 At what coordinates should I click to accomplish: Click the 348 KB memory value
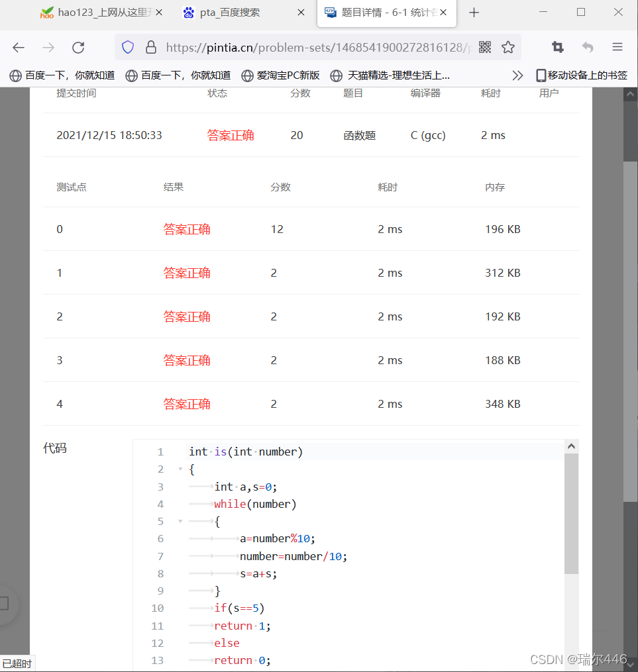click(502, 404)
